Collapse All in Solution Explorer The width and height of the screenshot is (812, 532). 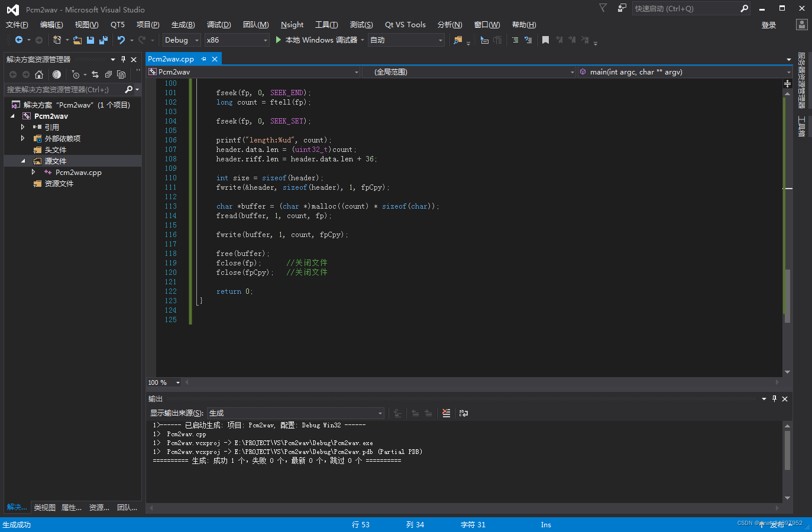pyautogui.click(x=108, y=74)
